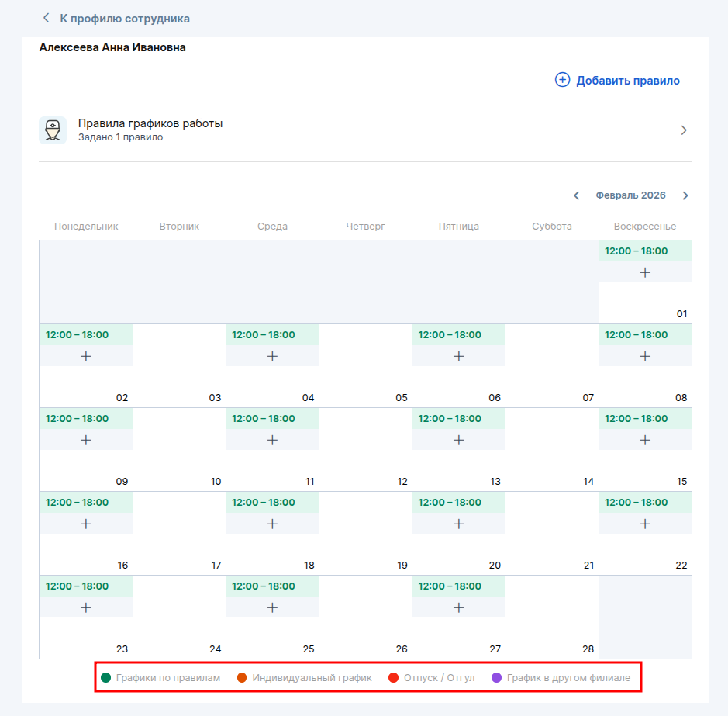Click plus icon on February 16 cell
728x716 pixels.
click(86, 524)
